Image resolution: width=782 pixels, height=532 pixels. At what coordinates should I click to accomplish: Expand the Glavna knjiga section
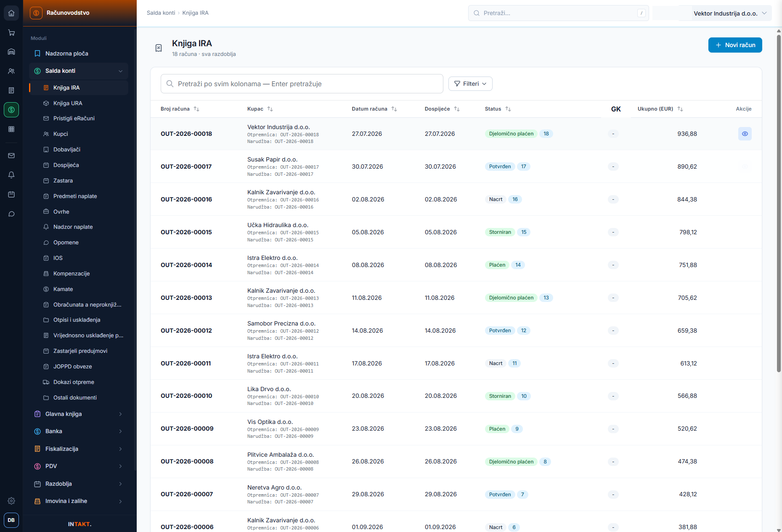click(x=79, y=414)
